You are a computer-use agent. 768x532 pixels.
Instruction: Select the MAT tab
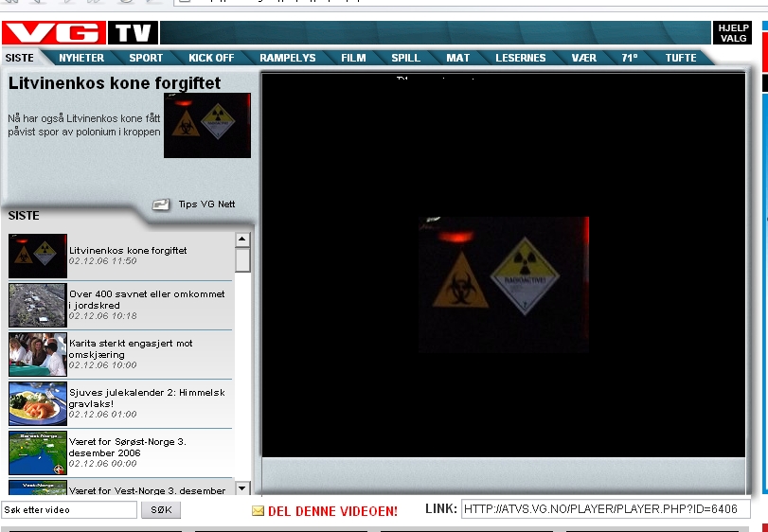pos(458,58)
